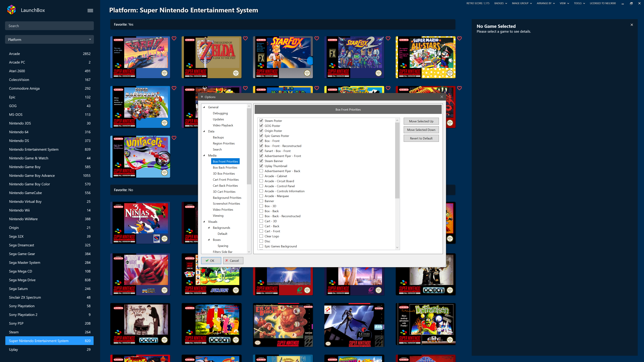
Task: Enable Advertisement Flyer - Back checkbox
Action: tap(261, 171)
